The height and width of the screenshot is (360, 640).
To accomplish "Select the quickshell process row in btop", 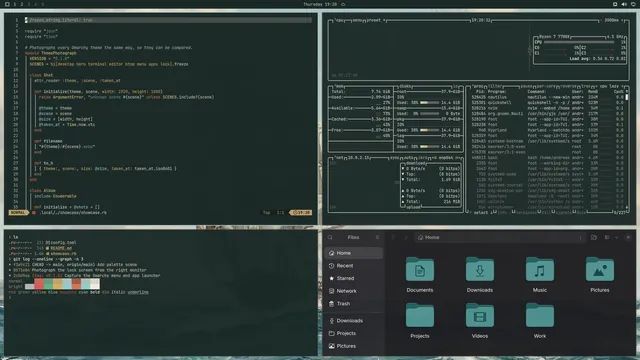I will pos(548,103).
